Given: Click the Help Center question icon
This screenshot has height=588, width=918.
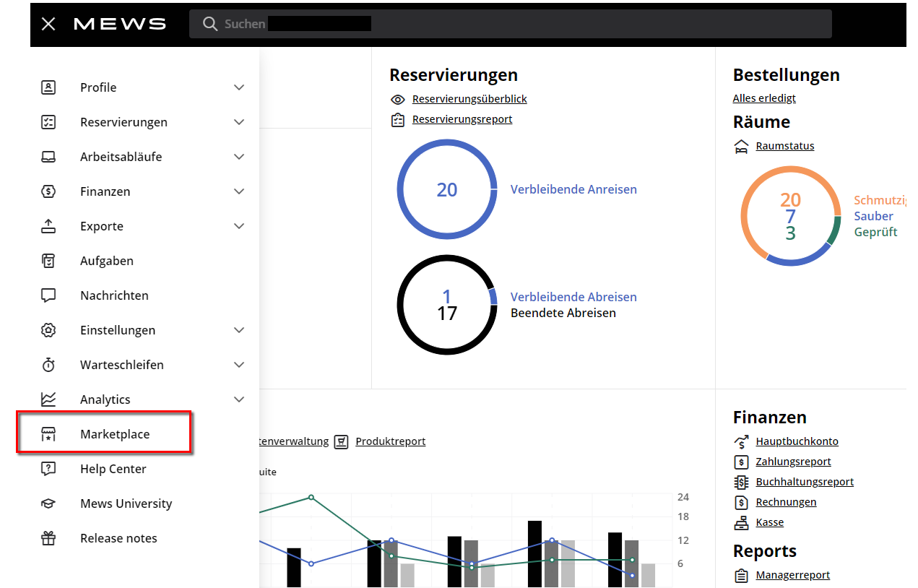Looking at the screenshot, I should [48, 469].
